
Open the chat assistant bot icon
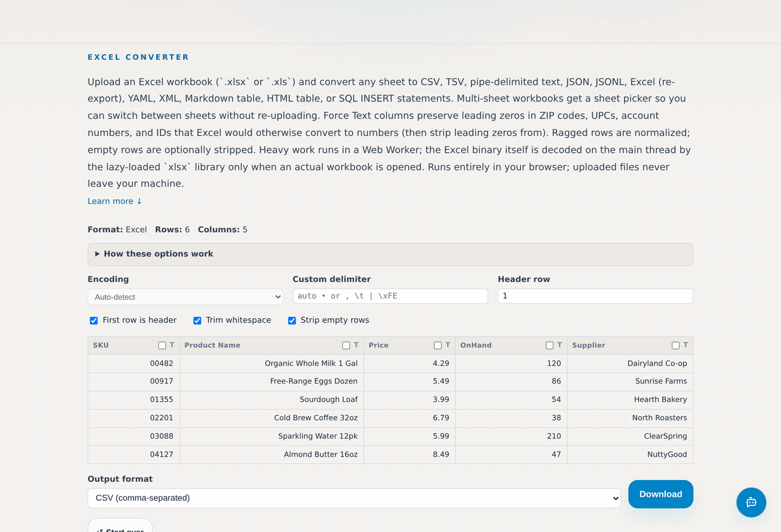pos(751,502)
